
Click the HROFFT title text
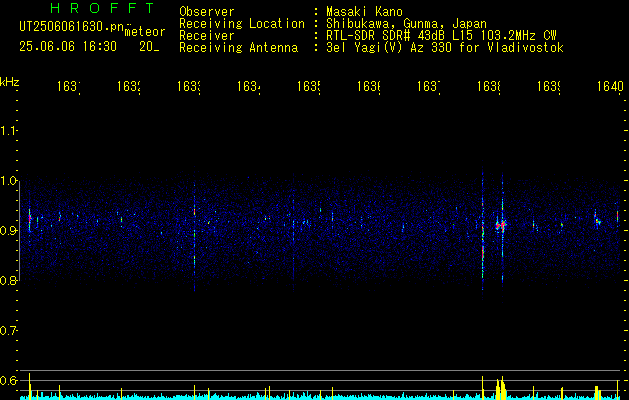102,8
